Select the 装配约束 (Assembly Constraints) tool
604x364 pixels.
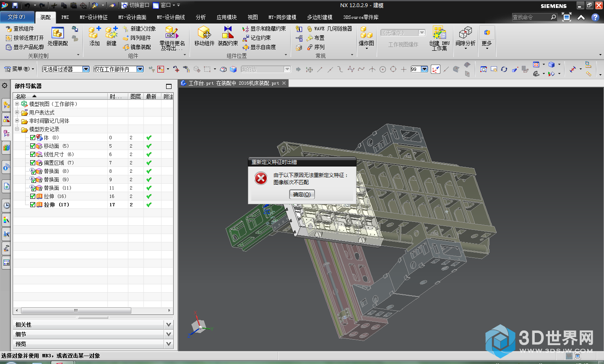pos(228,36)
